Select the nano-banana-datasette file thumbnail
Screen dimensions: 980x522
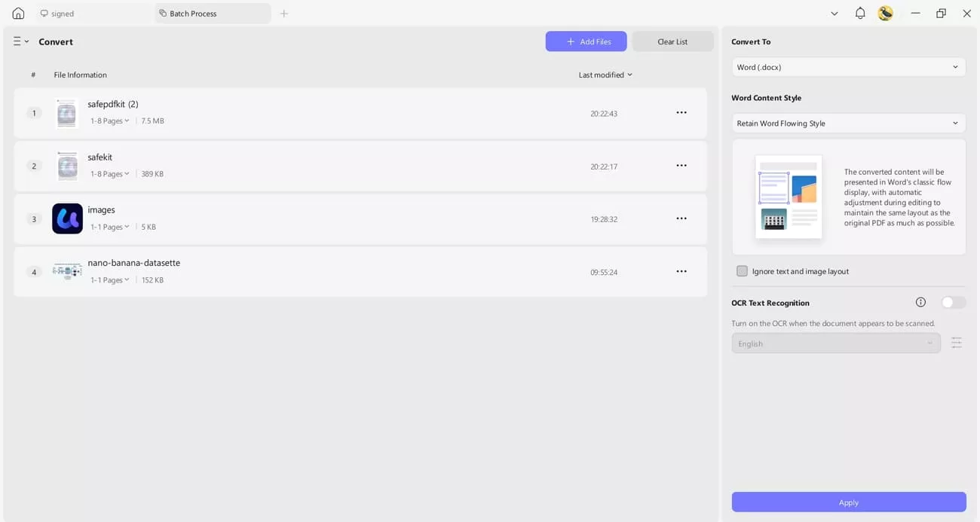coord(67,271)
